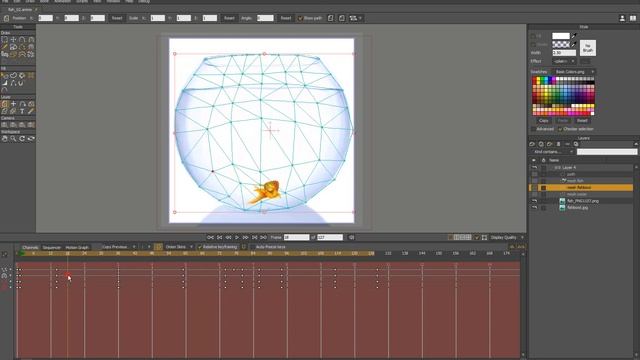This screenshot has height=360, width=640.
Task: Select the Pan Workspace hand tool
Action: (4, 139)
